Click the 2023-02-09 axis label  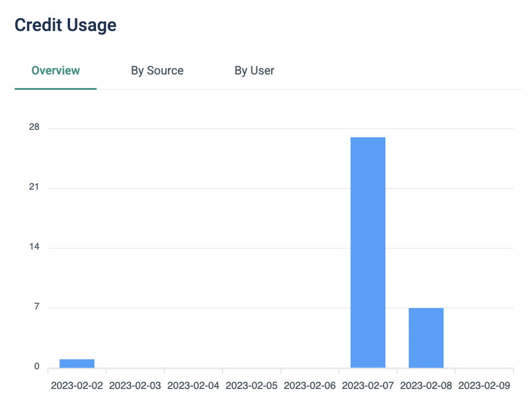pyautogui.click(x=484, y=386)
